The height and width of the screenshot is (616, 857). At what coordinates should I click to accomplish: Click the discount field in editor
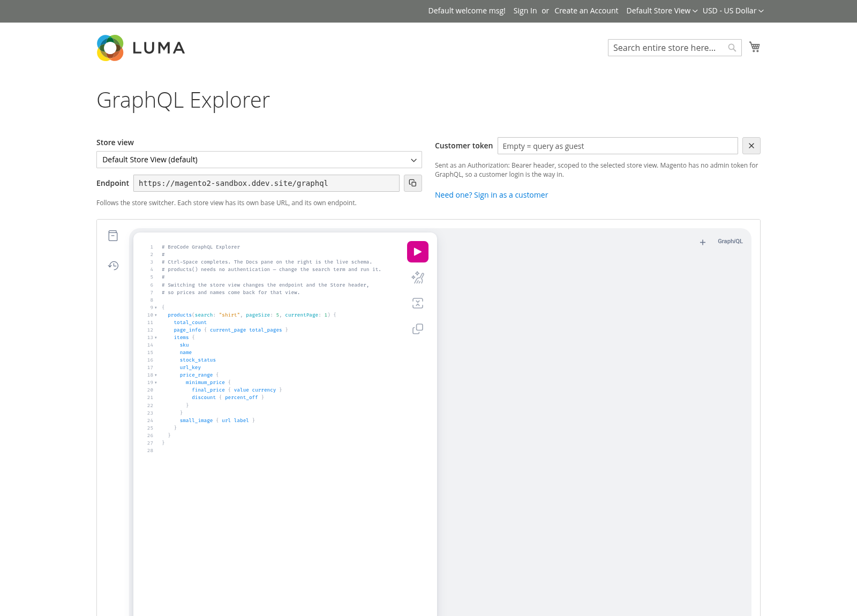coord(204,397)
